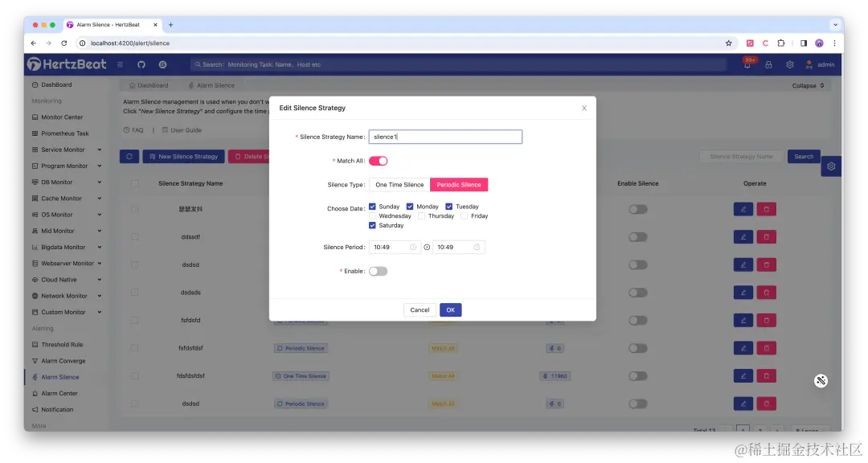Open the GitHub icon in the header

point(141,65)
